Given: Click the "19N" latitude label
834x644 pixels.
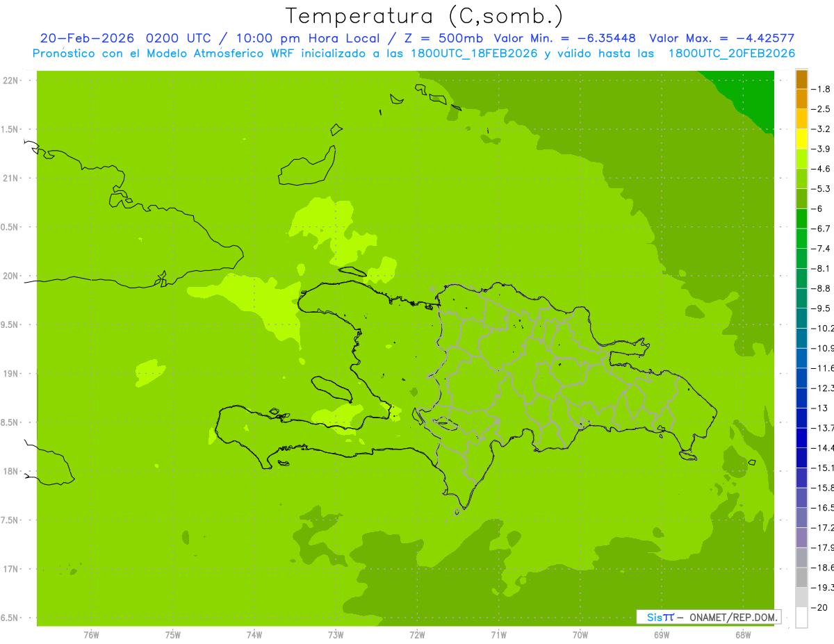Looking at the screenshot, I should [12, 374].
